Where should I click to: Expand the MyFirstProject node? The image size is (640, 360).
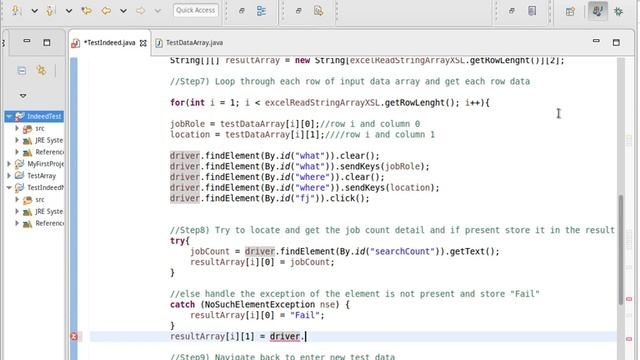tap(9, 164)
